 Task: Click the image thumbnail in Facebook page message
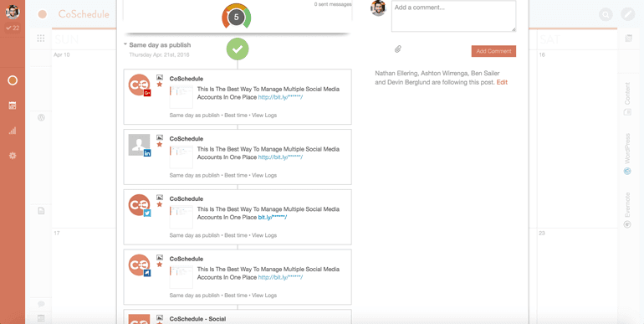(x=181, y=277)
